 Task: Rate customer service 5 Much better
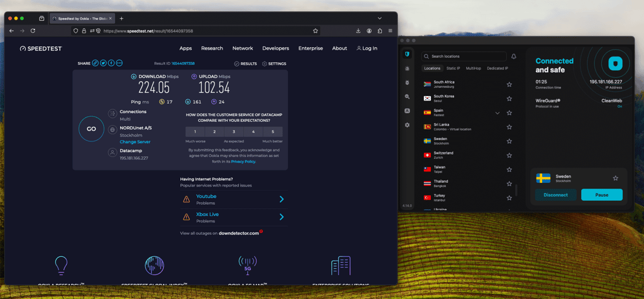click(x=273, y=132)
